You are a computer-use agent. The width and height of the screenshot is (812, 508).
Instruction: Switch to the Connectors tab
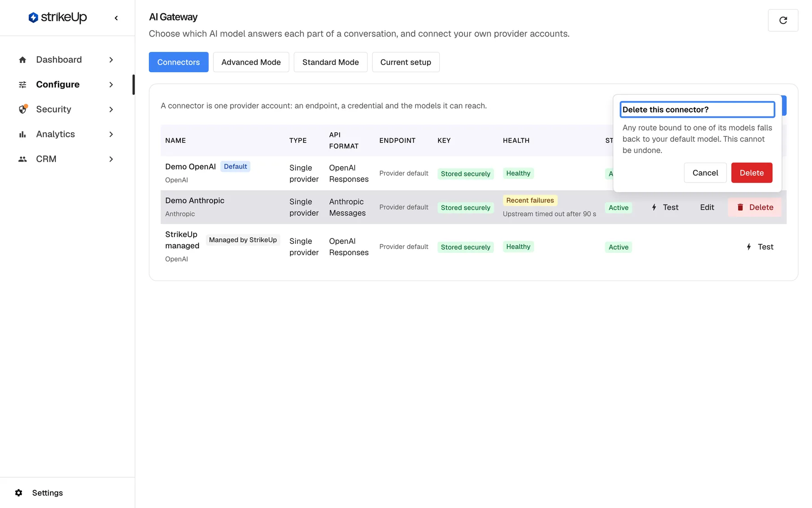pyautogui.click(x=179, y=62)
